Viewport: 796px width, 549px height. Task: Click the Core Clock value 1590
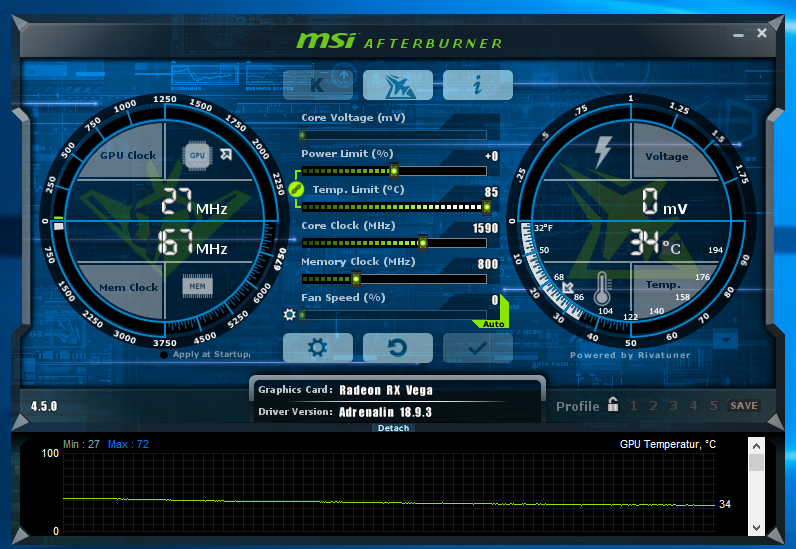(x=485, y=228)
